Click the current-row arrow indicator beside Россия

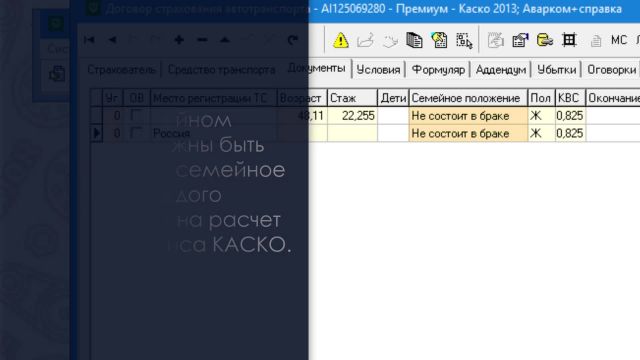pyautogui.click(x=96, y=133)
